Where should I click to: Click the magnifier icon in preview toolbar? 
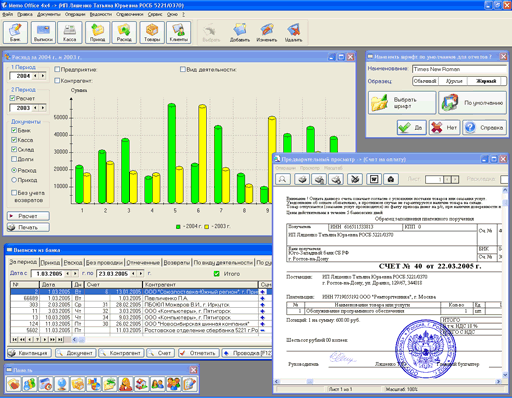pos(283,179)
